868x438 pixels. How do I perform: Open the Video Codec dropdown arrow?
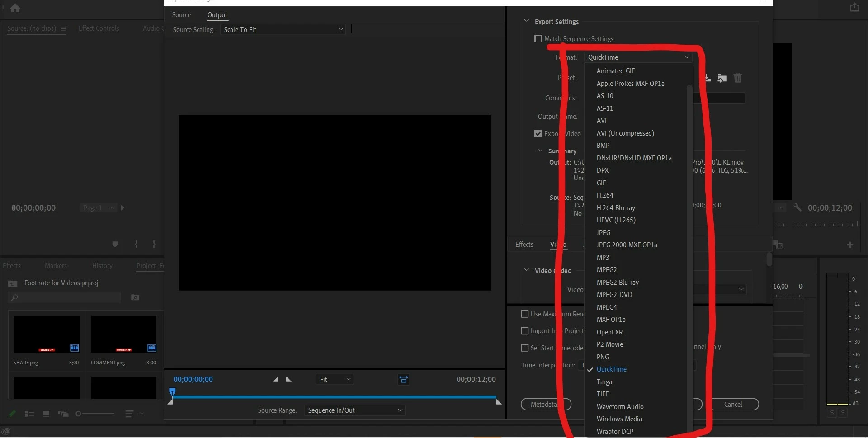coord(741,289)
